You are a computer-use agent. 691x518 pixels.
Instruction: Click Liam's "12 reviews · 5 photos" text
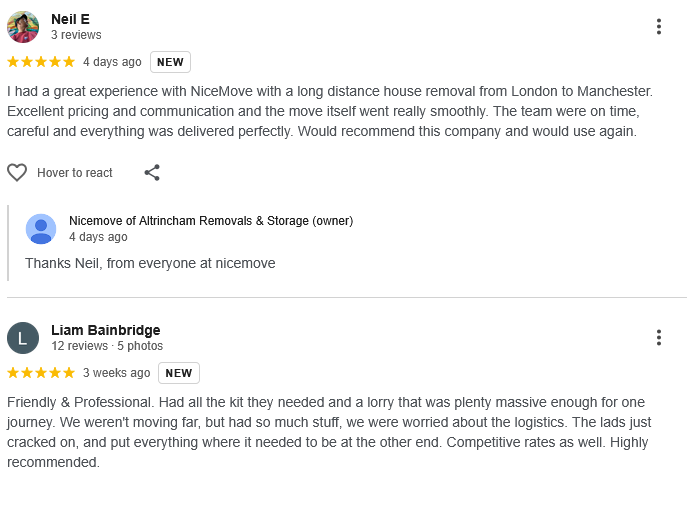click(107, 346)
